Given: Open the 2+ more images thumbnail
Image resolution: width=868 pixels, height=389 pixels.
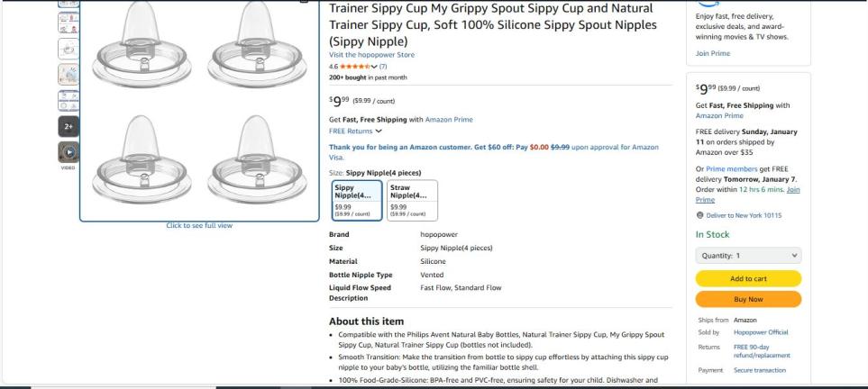Looking at the screenshot, I should click(x=69, y=127).
